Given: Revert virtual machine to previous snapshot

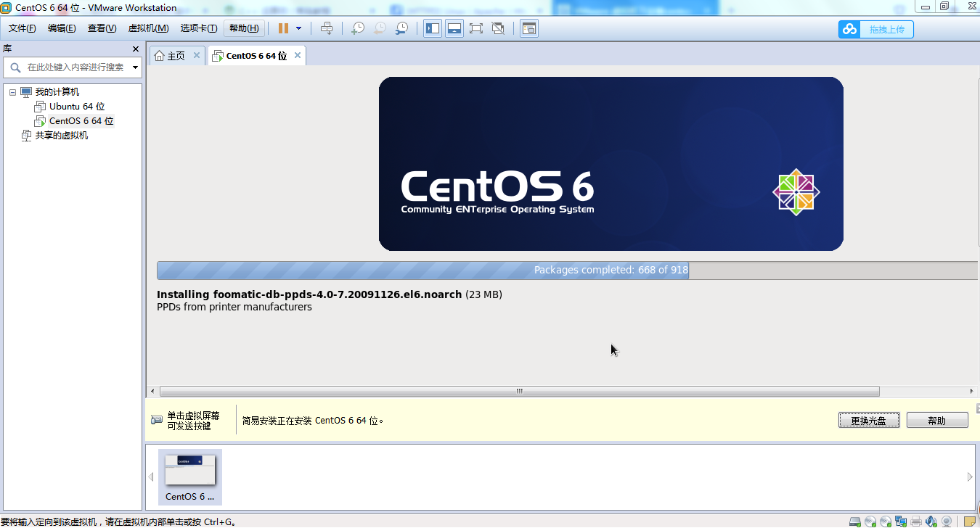Looking at the screenshot, I should pos(380,28).
